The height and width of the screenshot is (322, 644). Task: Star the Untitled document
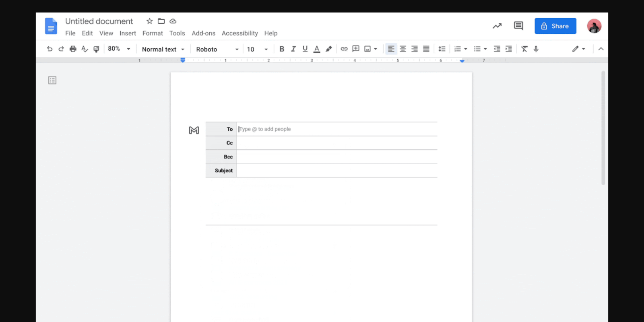pyautogui.click(x=150, y=21)
